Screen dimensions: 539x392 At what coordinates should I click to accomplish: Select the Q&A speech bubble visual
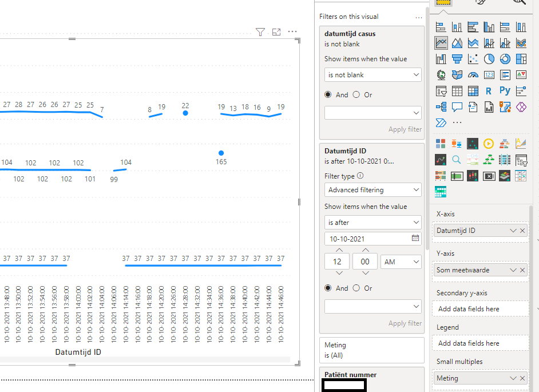point(457,107)
